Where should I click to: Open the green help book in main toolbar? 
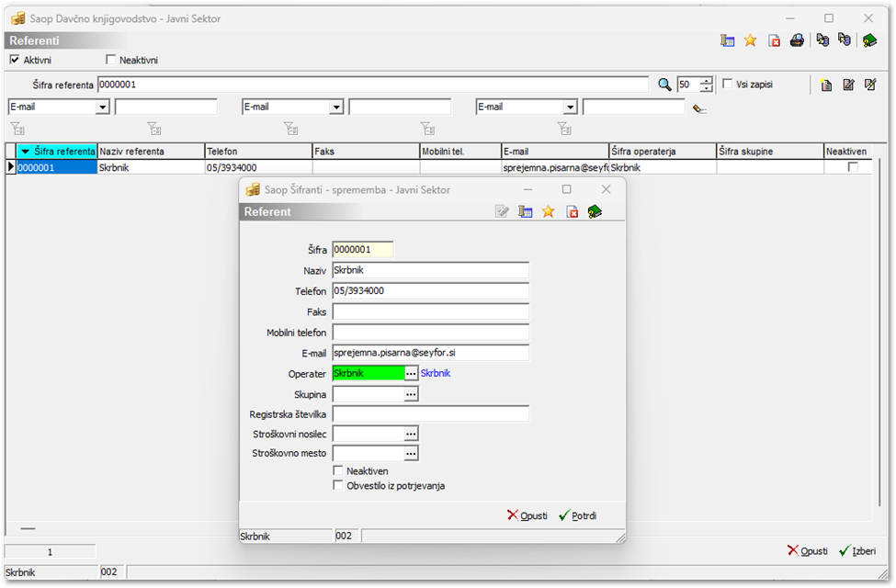pyautogui.click(x=869, y=40)
